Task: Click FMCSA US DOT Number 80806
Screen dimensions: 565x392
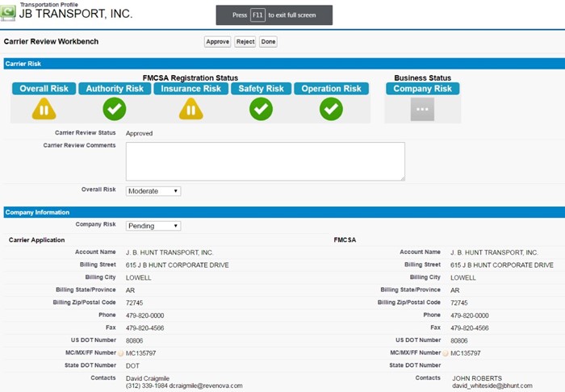Action: point(459,341)
